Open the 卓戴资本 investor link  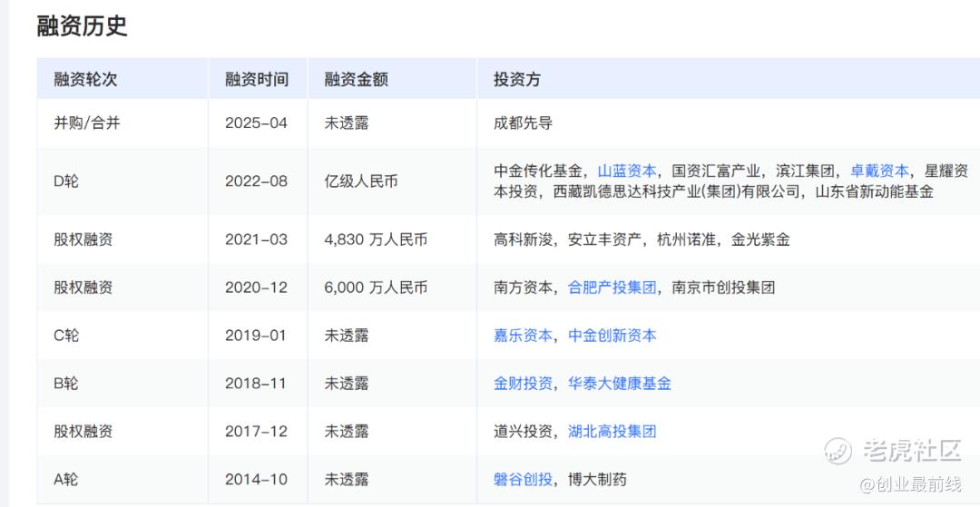coord(879,171)
